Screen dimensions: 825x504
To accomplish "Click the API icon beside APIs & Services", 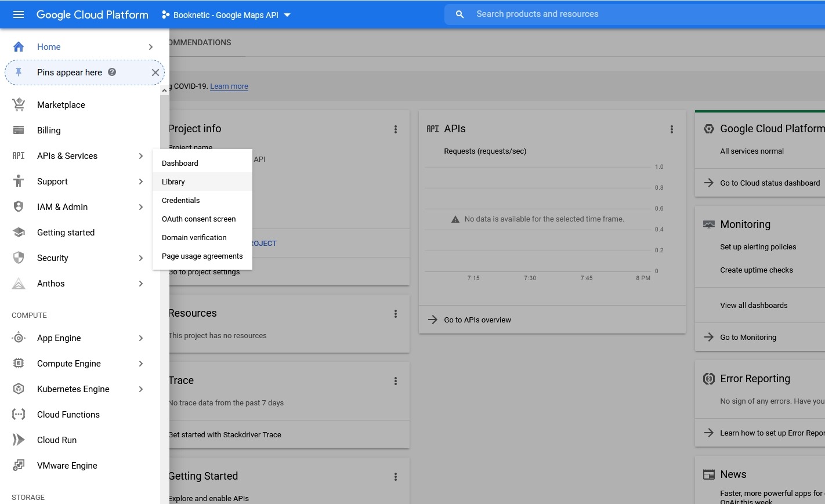I will pyautogui.click(x=19, y=155).
